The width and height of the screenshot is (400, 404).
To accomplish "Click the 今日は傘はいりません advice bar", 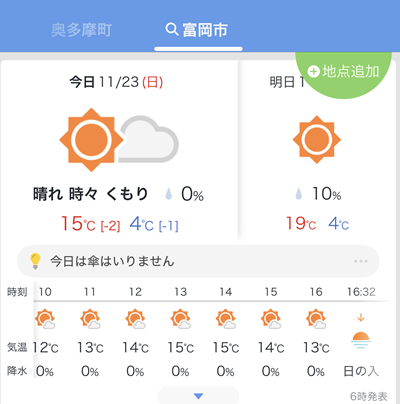I will [198, 261].
